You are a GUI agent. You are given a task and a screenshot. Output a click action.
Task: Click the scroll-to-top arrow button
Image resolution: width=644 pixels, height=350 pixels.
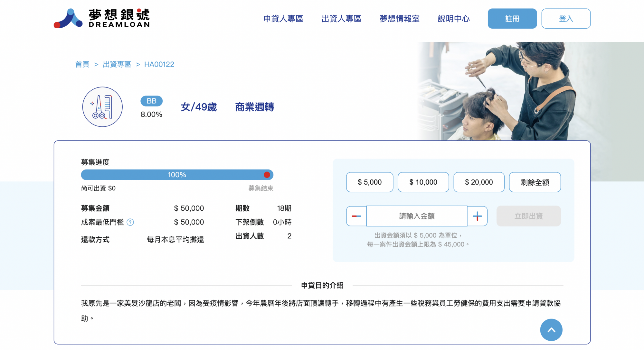551,330
